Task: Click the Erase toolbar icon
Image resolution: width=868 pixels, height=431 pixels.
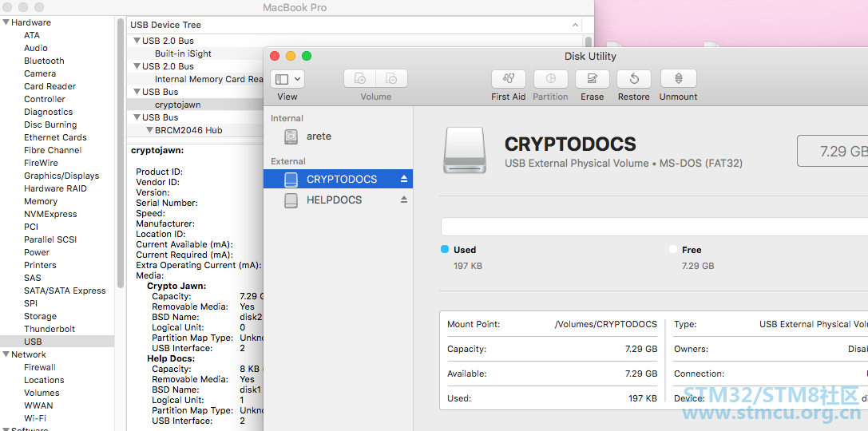Action: click(592, 78)
